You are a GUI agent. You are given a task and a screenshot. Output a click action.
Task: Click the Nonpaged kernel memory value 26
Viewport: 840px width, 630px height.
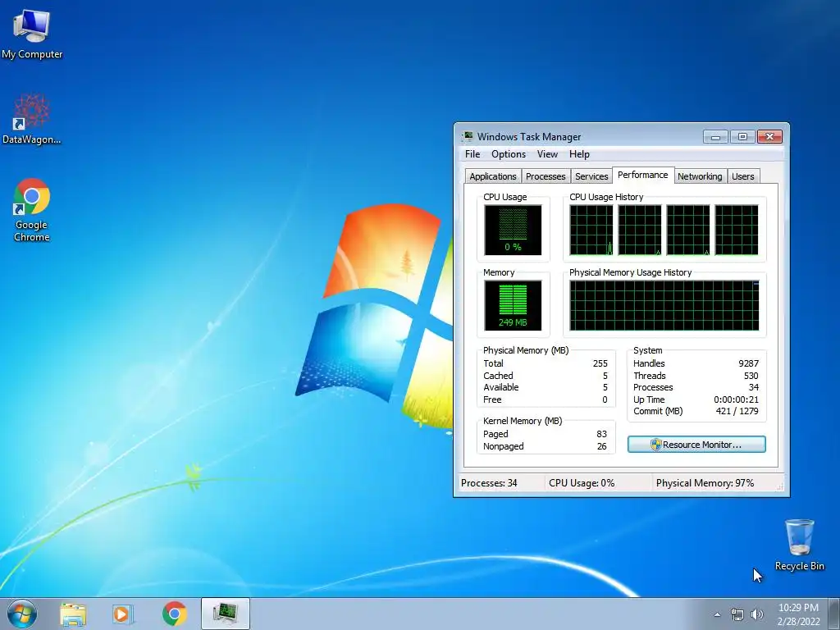[x=601, y=446]
